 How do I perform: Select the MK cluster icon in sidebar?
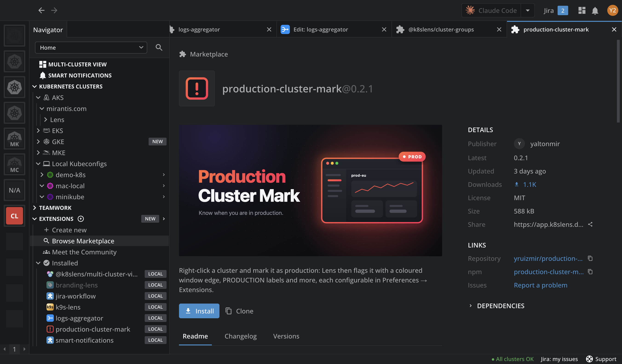tap(14, 139)
